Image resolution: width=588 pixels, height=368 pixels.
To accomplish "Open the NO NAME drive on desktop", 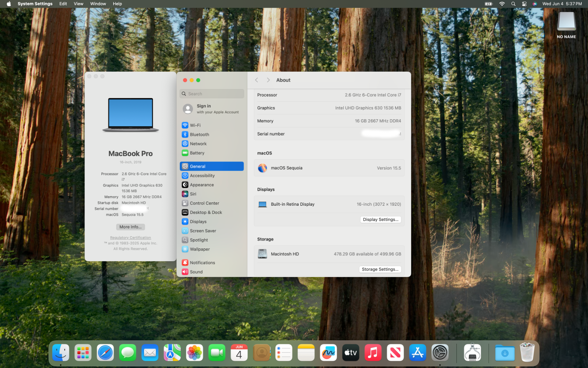I will [566, 25].
